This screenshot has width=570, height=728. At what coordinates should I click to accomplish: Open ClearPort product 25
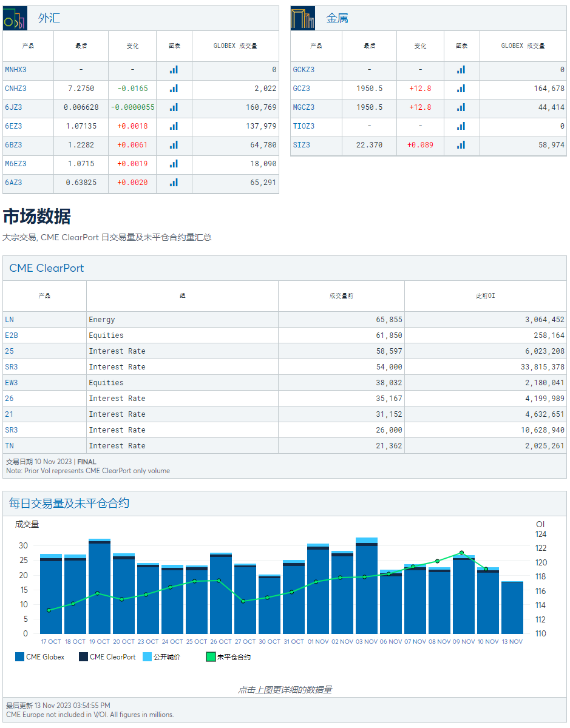tap(9, 351)
